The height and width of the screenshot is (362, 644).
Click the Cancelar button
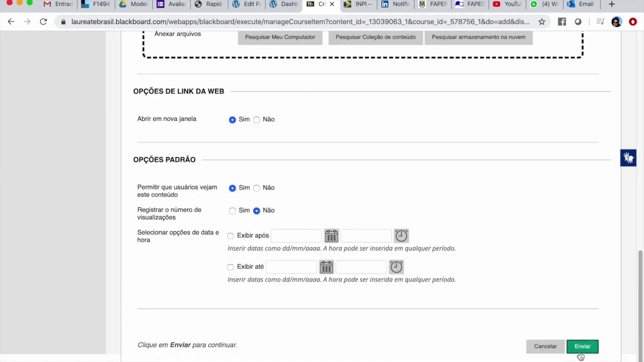[545, 346]
